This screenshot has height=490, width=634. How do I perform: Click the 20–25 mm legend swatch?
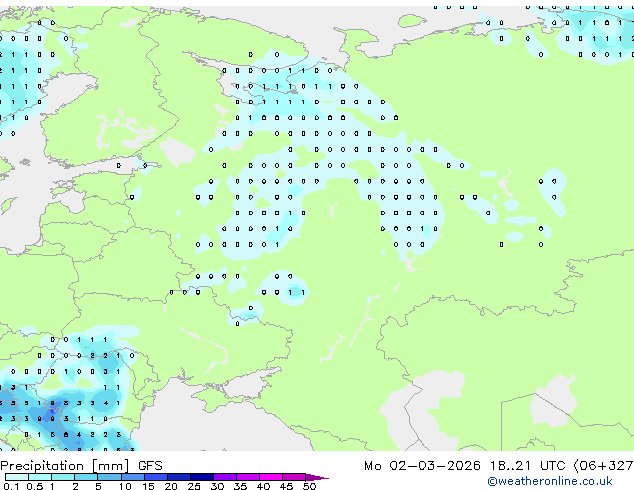179,477
